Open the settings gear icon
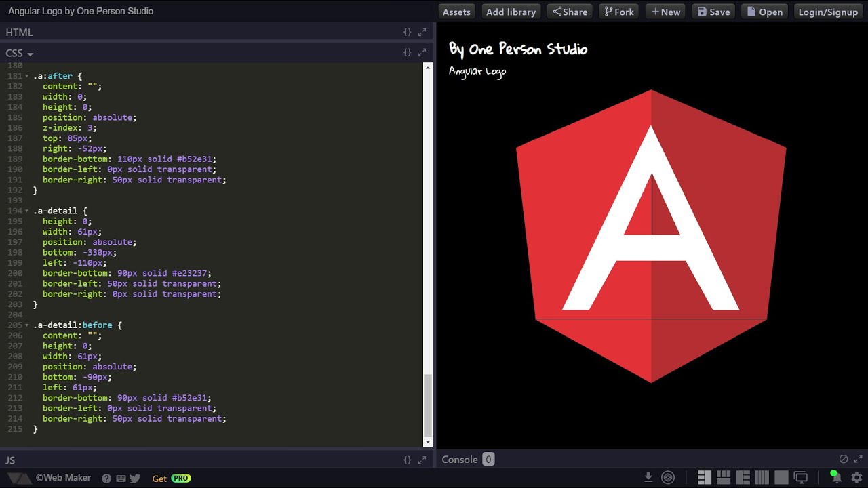 coord(856,477)
